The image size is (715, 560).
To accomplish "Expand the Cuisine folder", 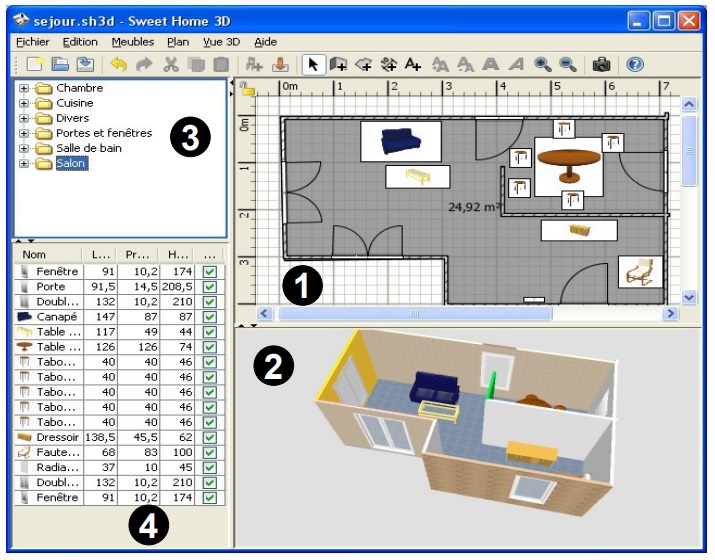I will coord(24,103).
